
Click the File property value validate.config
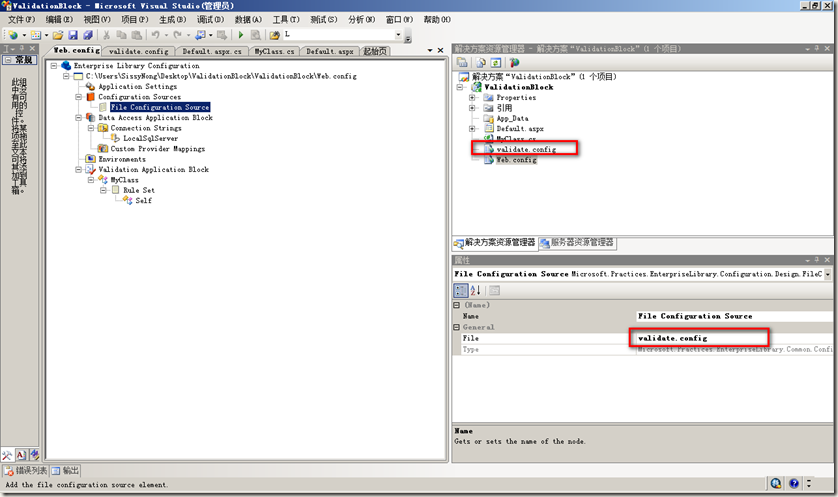[x=735, y=338]
